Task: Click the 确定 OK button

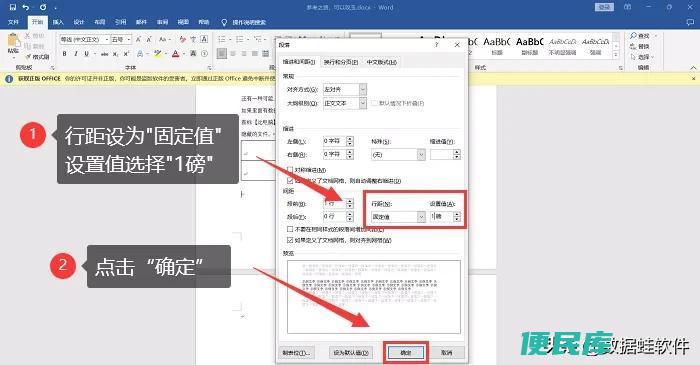Action: coord(406,353)
